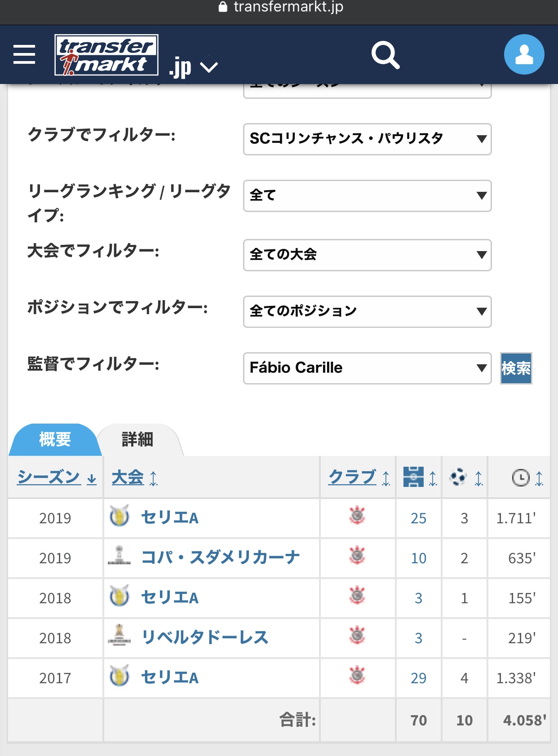Image resolution: width=558 pixels, height=756 pixels.
Task: Sort table by matches played icon
Action: (419, 477)
